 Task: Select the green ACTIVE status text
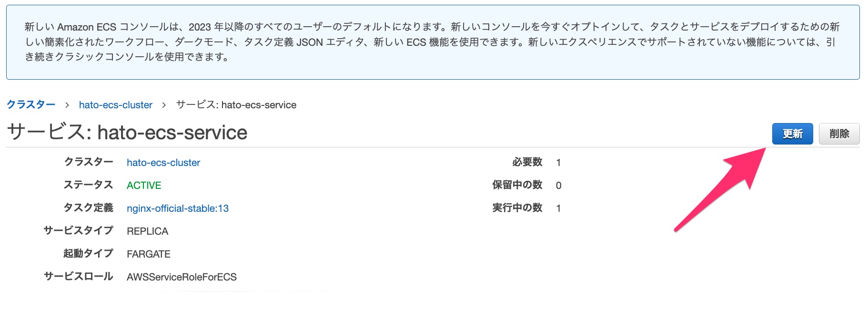coord(144,186)
